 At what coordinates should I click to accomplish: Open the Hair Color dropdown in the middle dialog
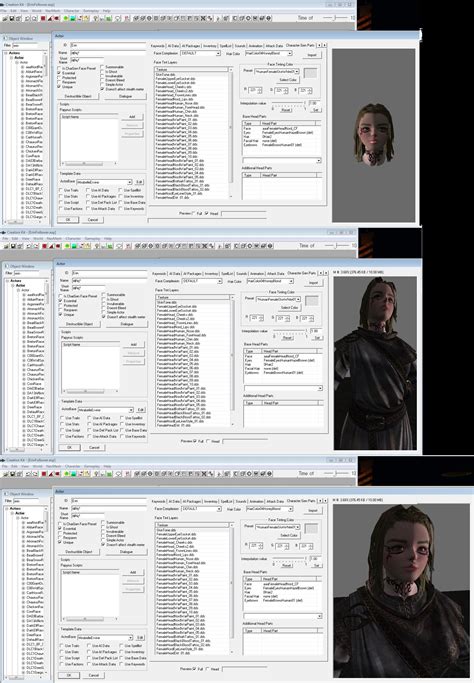pos(270,281)
